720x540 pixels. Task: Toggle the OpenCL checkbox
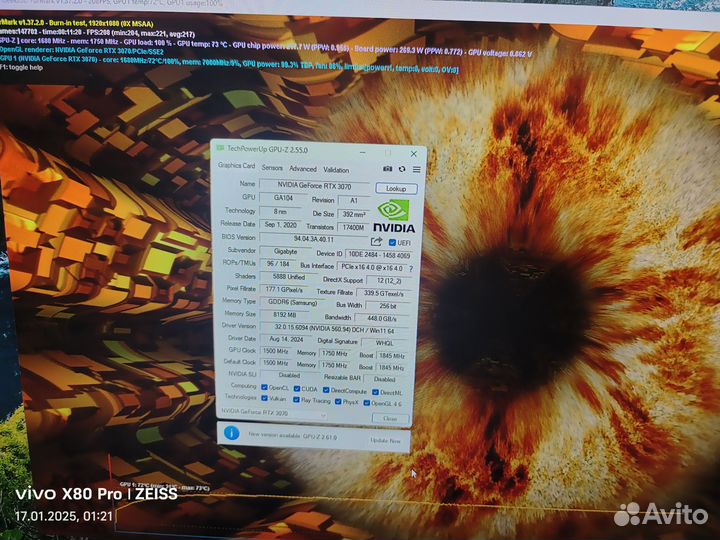tap(264, 388)
